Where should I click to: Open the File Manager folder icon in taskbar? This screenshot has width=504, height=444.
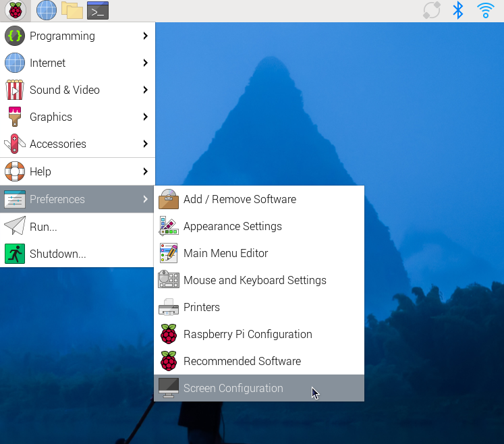[x=72, y=11]
